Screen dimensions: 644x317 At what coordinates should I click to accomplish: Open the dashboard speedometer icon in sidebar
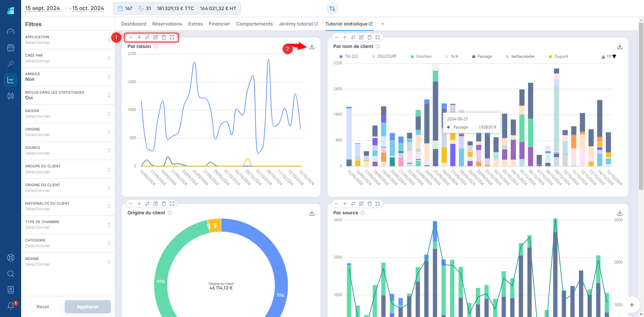tap(11, 32)
